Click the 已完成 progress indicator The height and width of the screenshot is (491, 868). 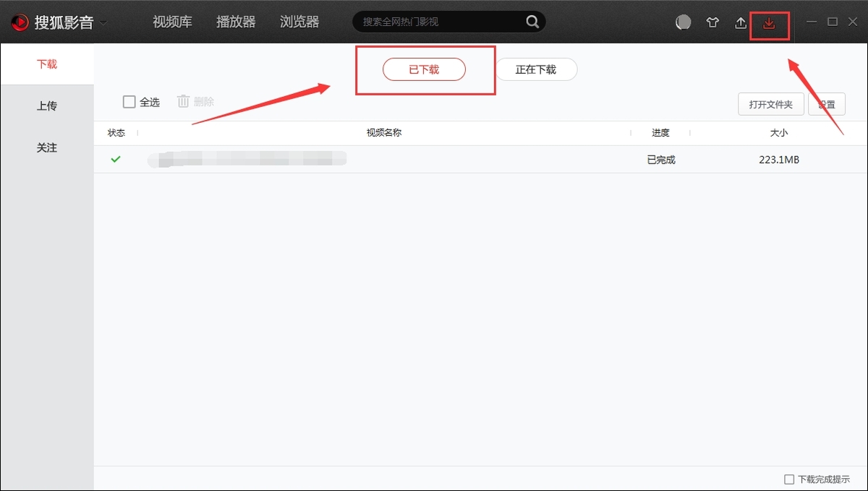click(x=660, y=159)
